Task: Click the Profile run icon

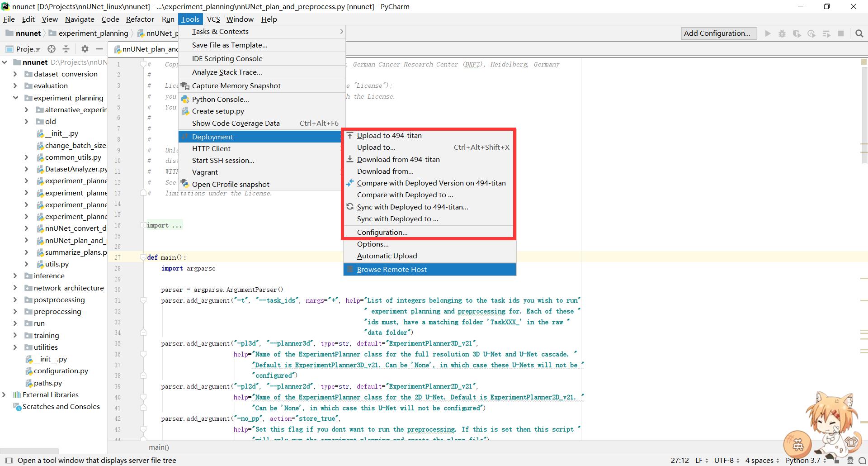Action: [811, 33]
